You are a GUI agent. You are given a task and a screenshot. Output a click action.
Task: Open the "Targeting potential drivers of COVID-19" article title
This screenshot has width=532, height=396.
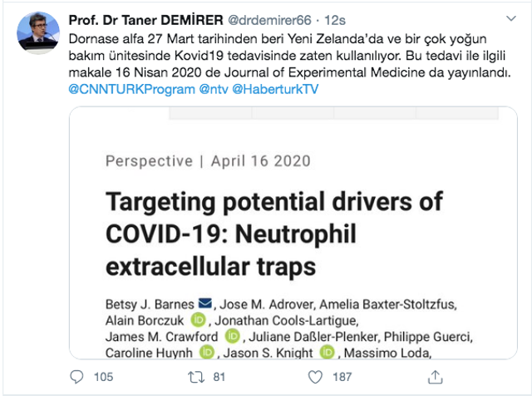[273, 234]
